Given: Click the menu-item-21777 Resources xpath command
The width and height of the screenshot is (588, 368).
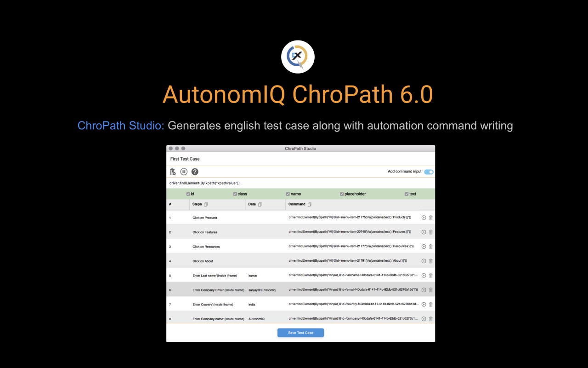Looking at the screenshot, I should pyautogui.click(x=351, y=247).
